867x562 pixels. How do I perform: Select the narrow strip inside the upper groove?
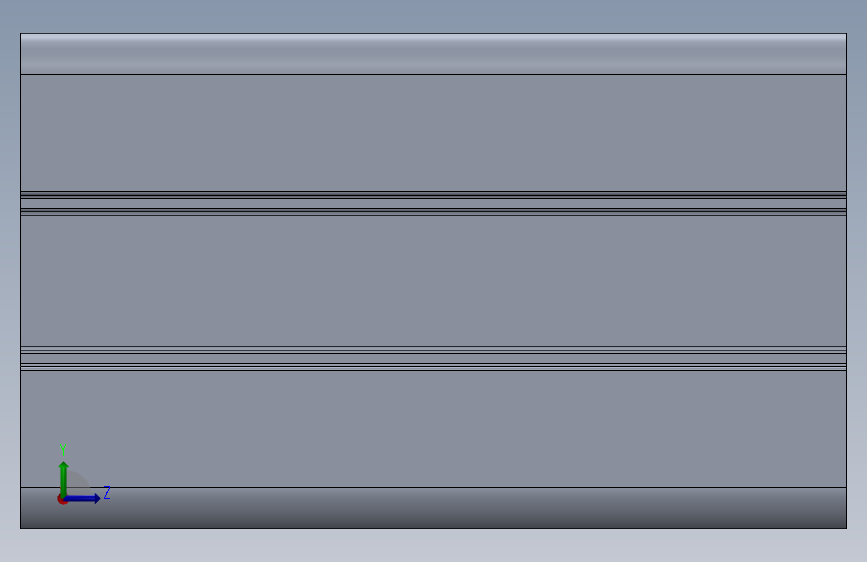point(434,203)
